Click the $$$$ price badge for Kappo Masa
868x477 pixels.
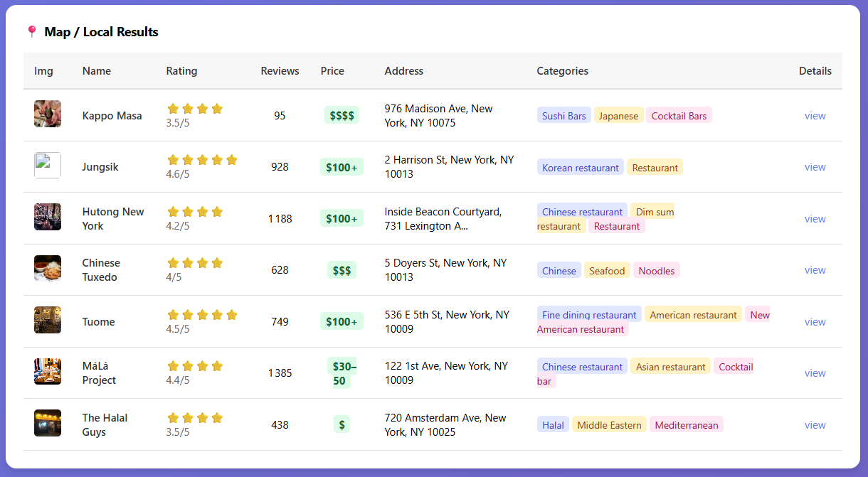tap(342, 114)
